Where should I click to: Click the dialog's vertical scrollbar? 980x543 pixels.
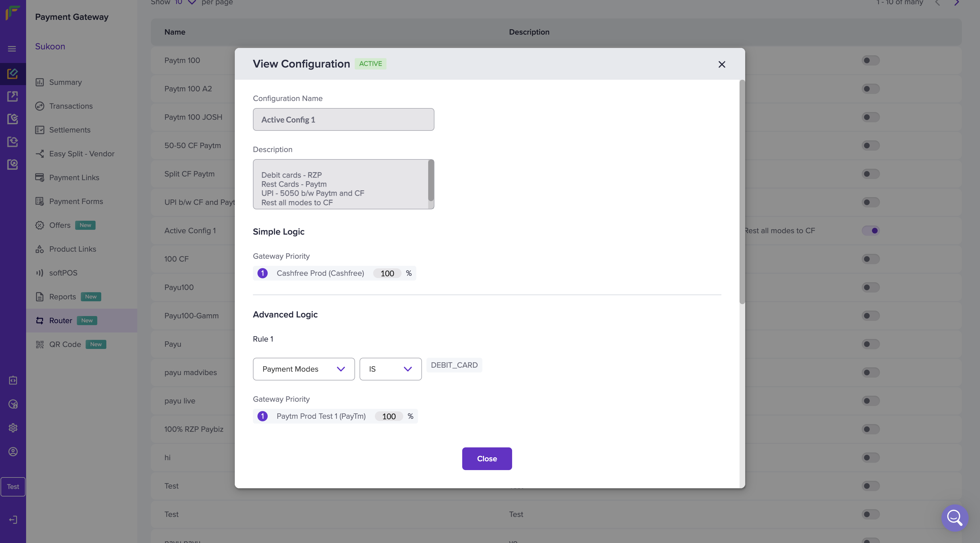(742, 192)
